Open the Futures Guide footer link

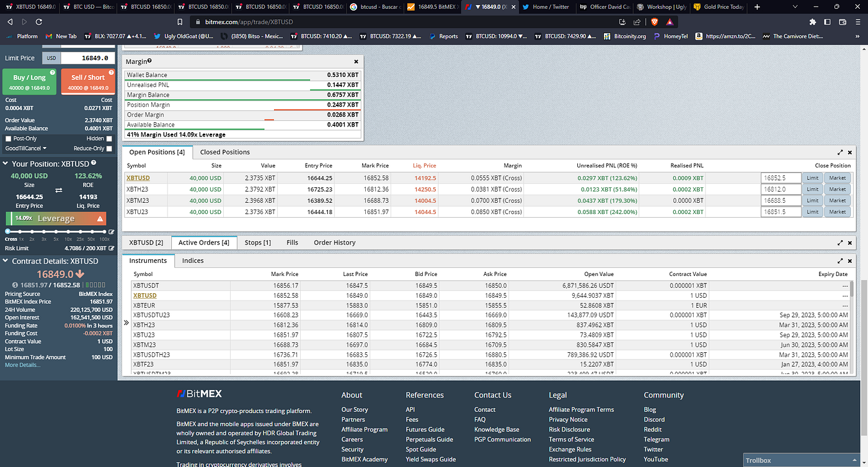[425, 429]
